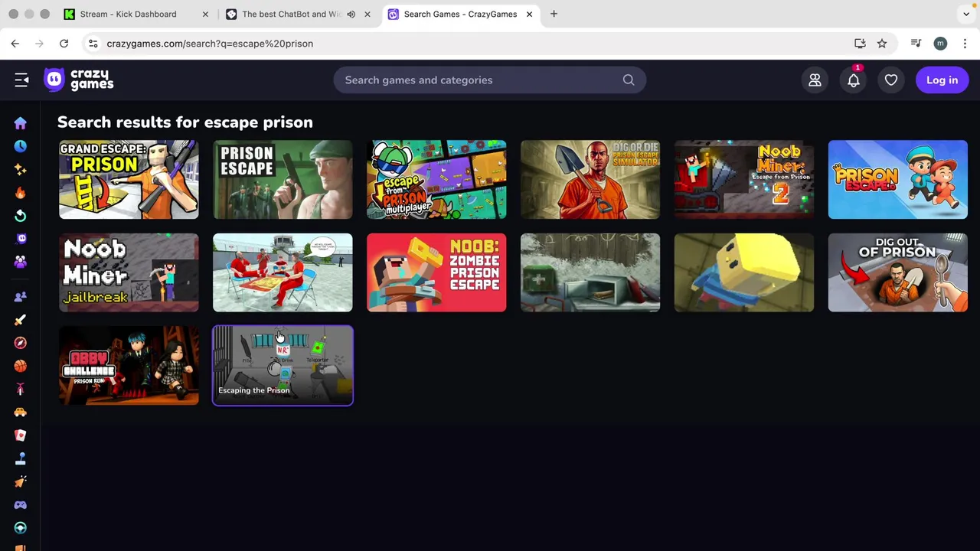Close the Search Games - CrazyGames tab
Viewport: 980px width, 551px height.
[x=529, y=14]
